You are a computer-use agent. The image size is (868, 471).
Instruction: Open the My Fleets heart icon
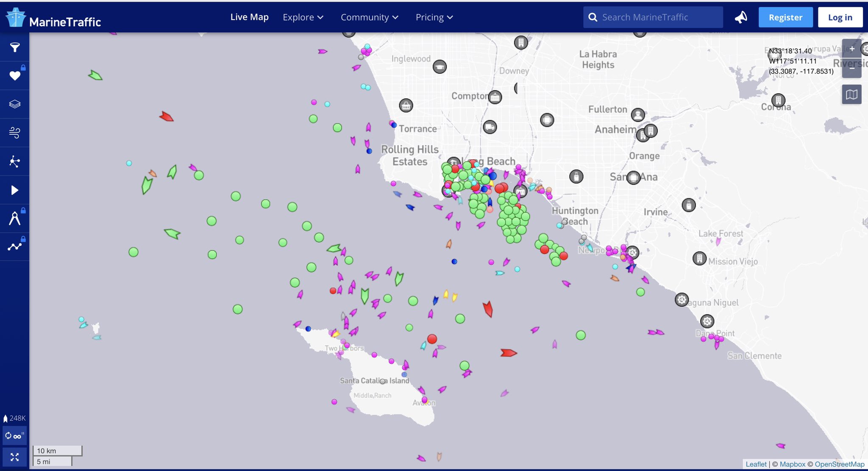click(x=14, y=75)
